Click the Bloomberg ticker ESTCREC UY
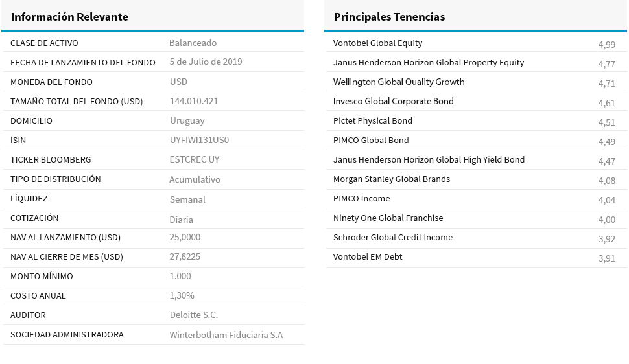Image resolution: width=629 pixels, height=364 pixels. pyautogui.click(x=194, y=159)
